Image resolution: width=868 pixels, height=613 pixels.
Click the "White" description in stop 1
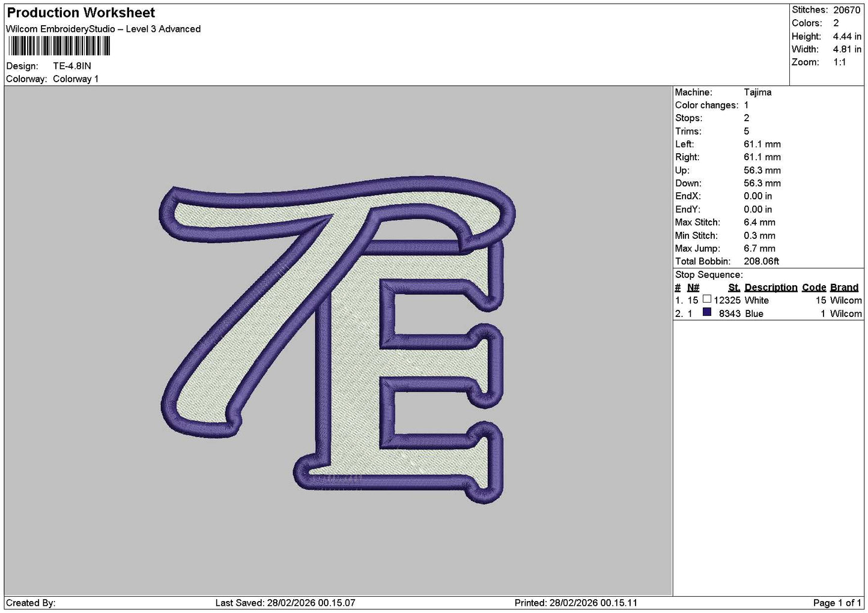point(756,301)
